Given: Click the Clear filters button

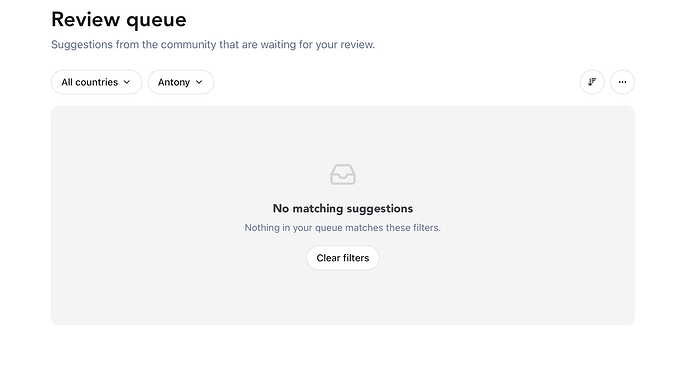Looking at the screenshot, I should (343, 258).
